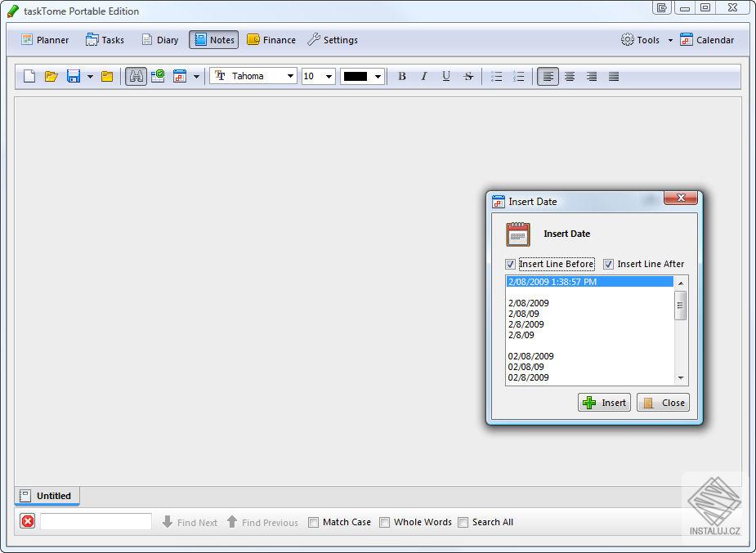The height and width of the screenshot is (553, 756).
Task: Enable the Match Case option
Action: coord(313,522)
